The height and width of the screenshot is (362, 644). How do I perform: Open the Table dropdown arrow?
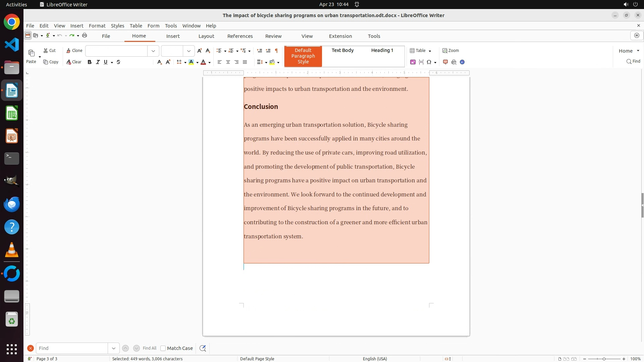pos(430,51)
